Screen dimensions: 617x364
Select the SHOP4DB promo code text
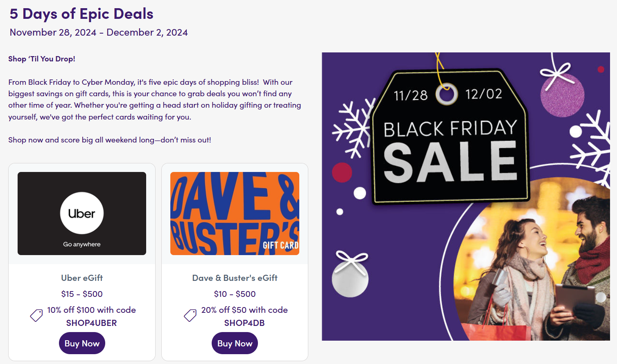click(x=244, y=323)
